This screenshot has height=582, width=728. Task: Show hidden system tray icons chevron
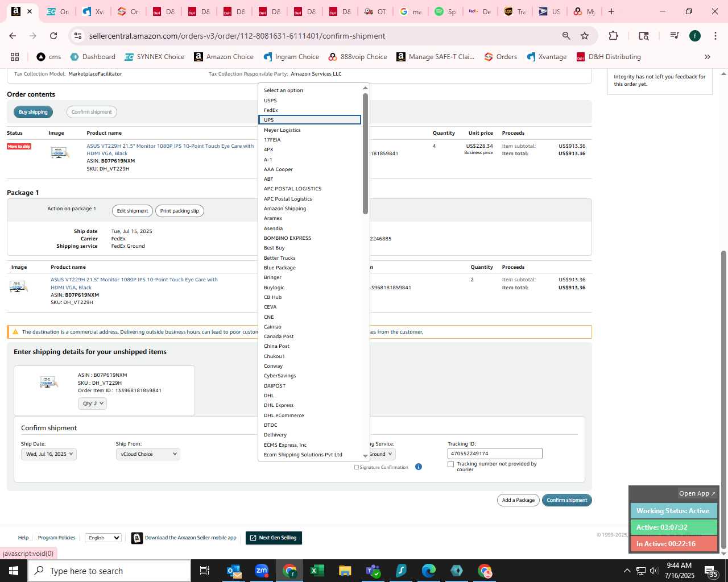click(627, 571)
